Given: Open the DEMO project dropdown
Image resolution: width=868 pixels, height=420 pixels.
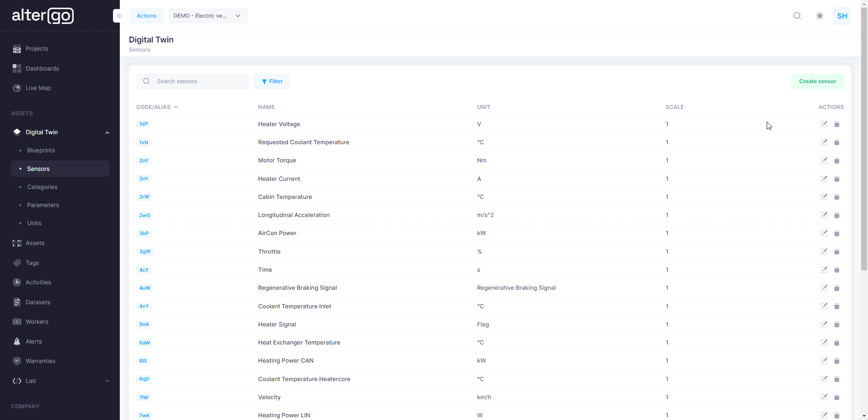Looking at the screenshot, I should click(x=208, y=16).
